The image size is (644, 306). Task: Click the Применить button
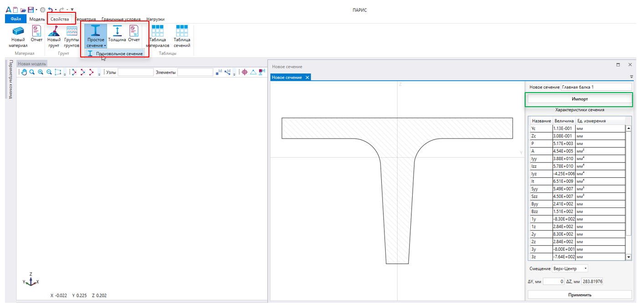(x=580, y=295)
